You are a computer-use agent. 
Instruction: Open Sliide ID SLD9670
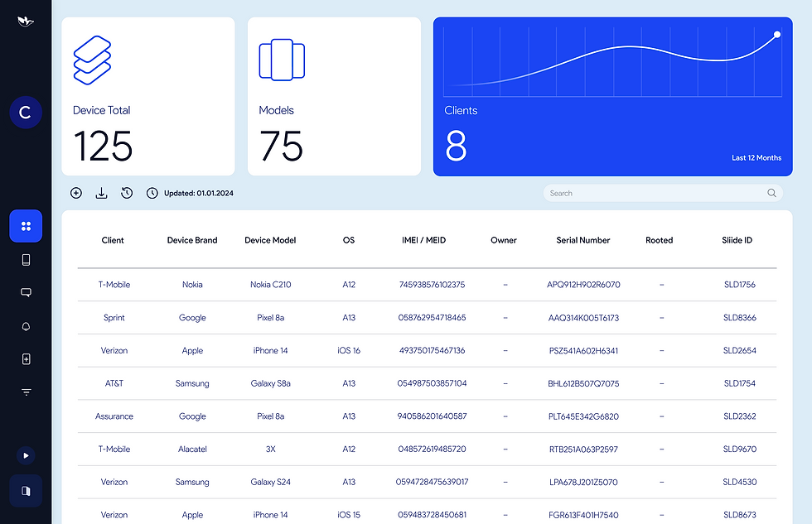(739, 449)
